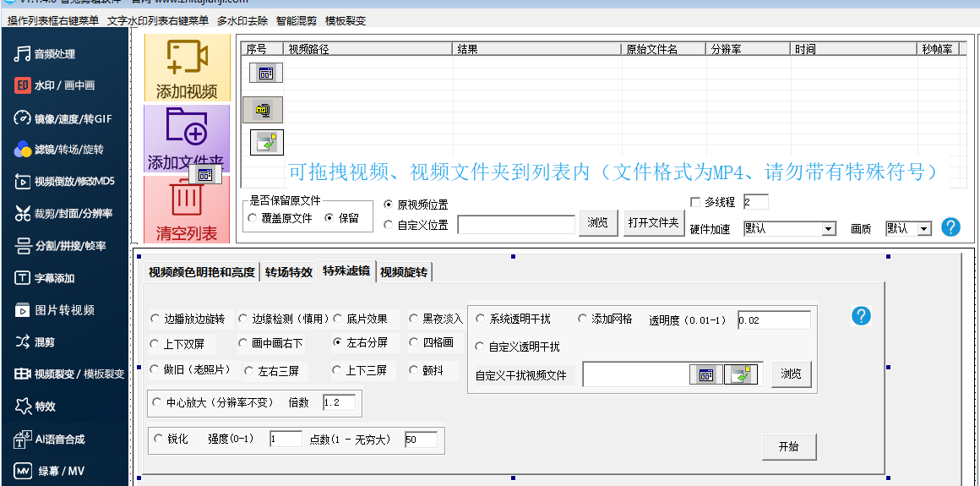Select the four-grid (四格画) filter option
The width and height of the screenshot is (980, 486).
tap(414, 343)
